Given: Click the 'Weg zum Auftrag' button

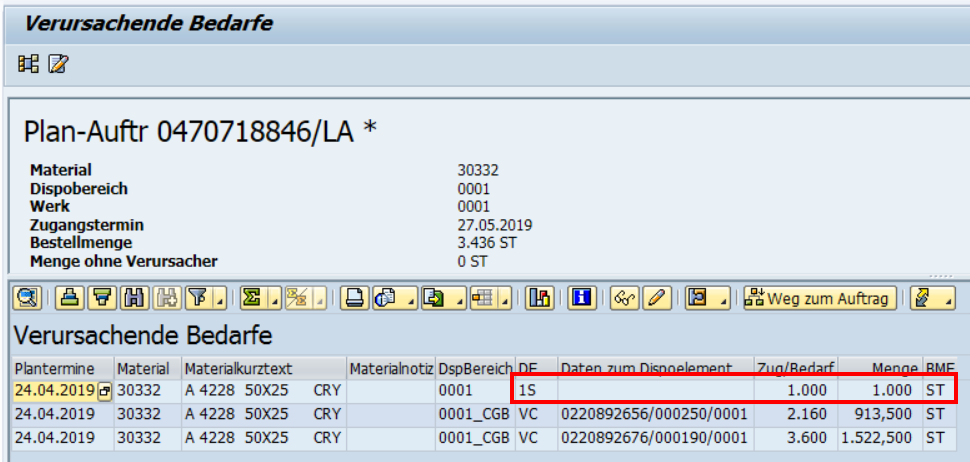Looking at the screenshot, I should [x=819, y=298].
